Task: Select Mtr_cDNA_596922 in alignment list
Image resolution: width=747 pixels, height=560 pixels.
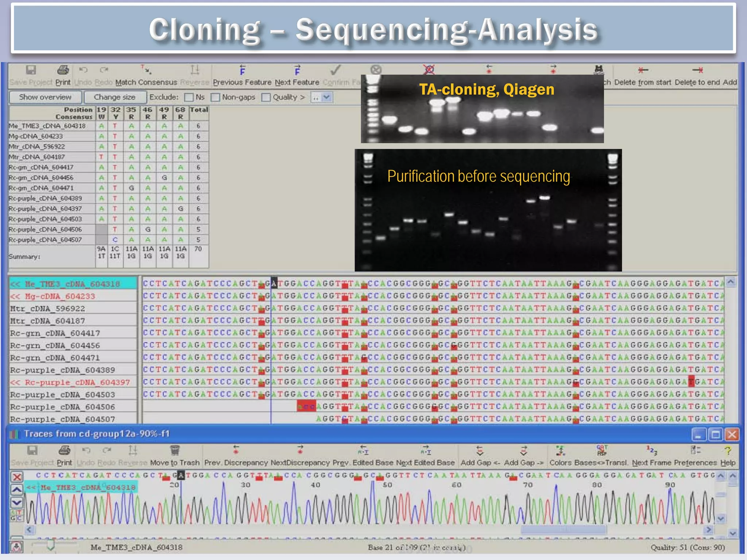Action: 73,308
